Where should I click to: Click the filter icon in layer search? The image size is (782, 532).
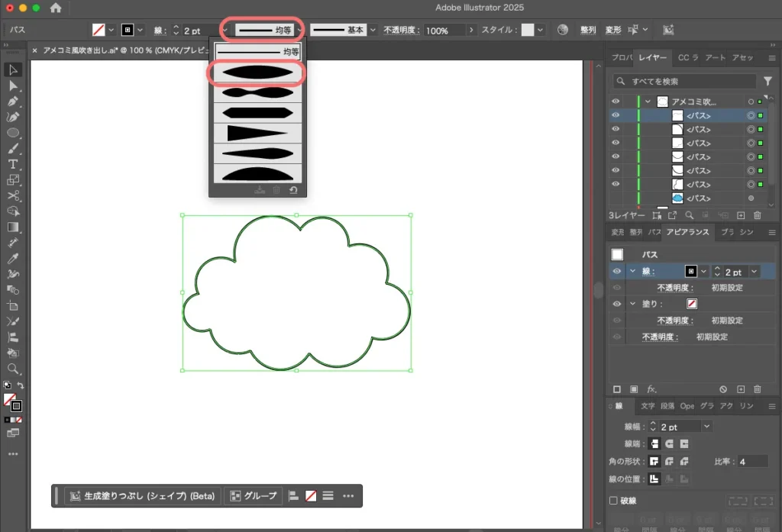coord(767,81)
